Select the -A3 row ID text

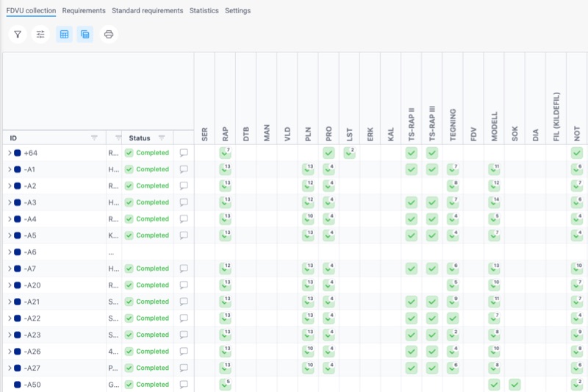pyautogui.click(x=30, y=202)
